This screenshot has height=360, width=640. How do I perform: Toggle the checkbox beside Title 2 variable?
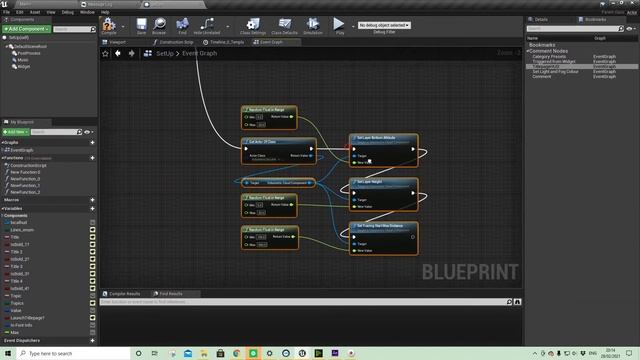[93, 252]
